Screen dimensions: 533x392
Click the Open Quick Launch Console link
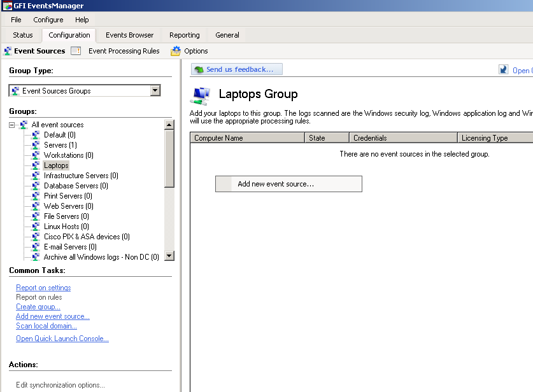[62, 339]
